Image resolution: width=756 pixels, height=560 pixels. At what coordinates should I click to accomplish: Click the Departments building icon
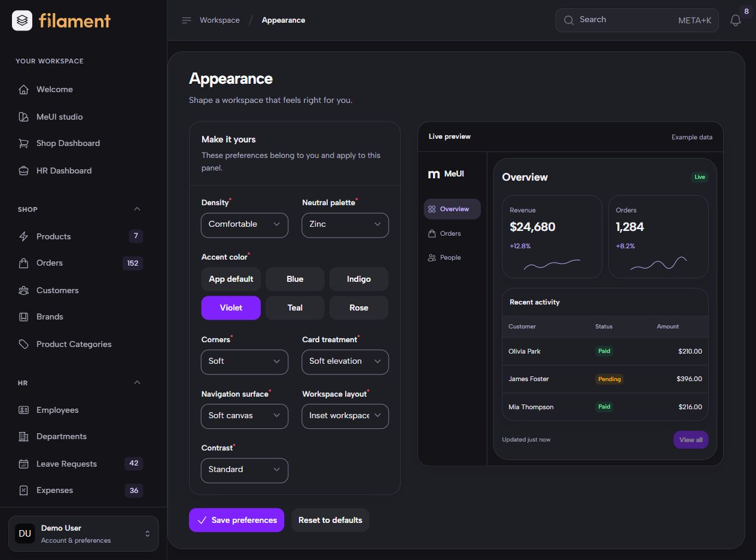click(x=24, y=437)
